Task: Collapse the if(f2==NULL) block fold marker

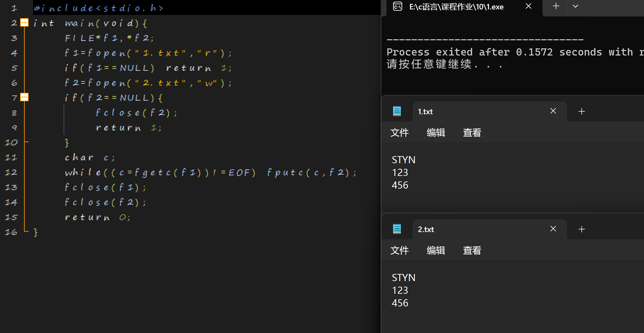Action: pyautogui.click(x=24, y=97)
